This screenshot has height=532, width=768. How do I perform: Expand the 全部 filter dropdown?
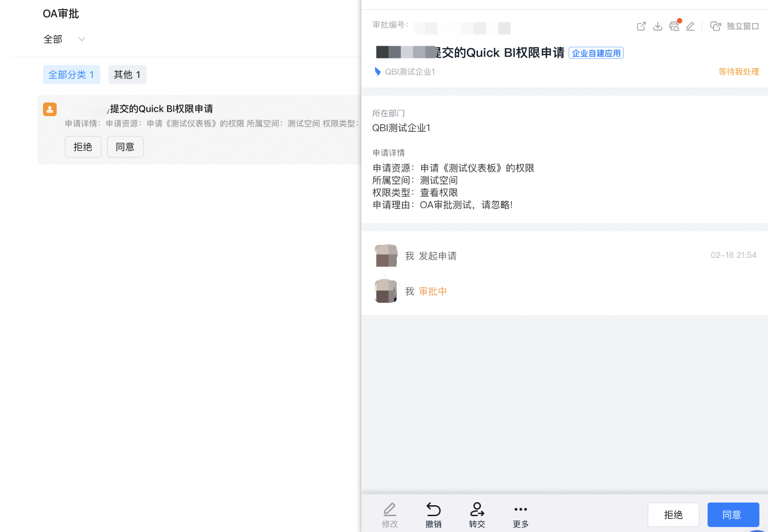[64, 39]
